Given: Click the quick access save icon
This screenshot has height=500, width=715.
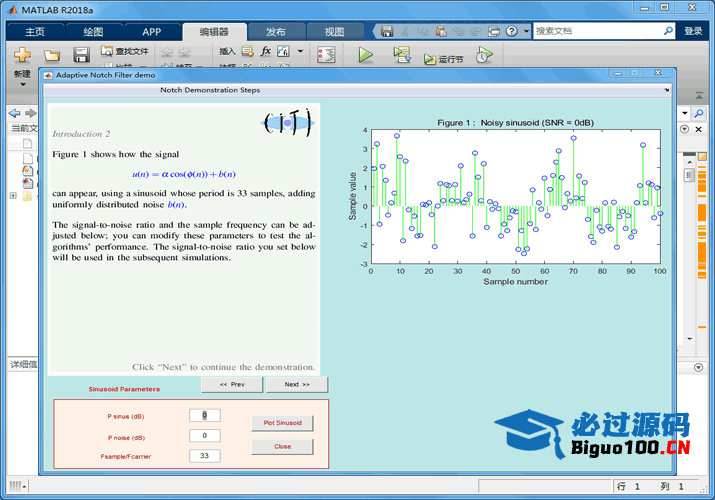Looking at the screenshot, I should 387,31.
